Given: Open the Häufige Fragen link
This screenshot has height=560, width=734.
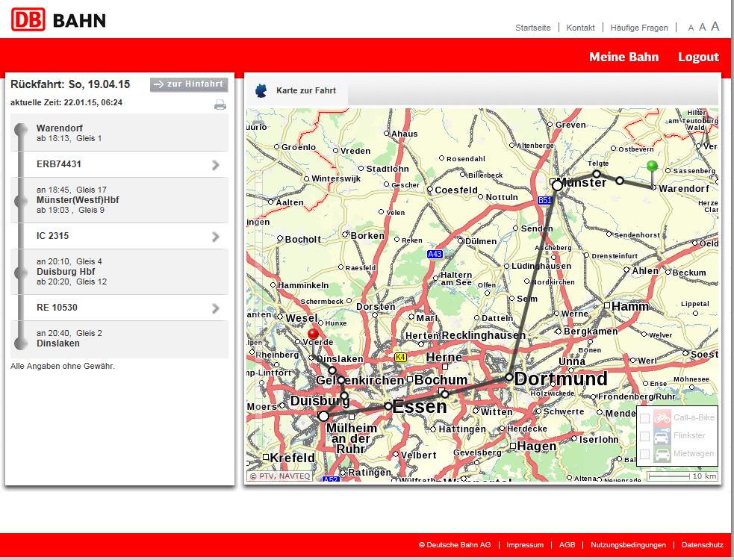Looking at the screenshot, I should tap(638, 28).
